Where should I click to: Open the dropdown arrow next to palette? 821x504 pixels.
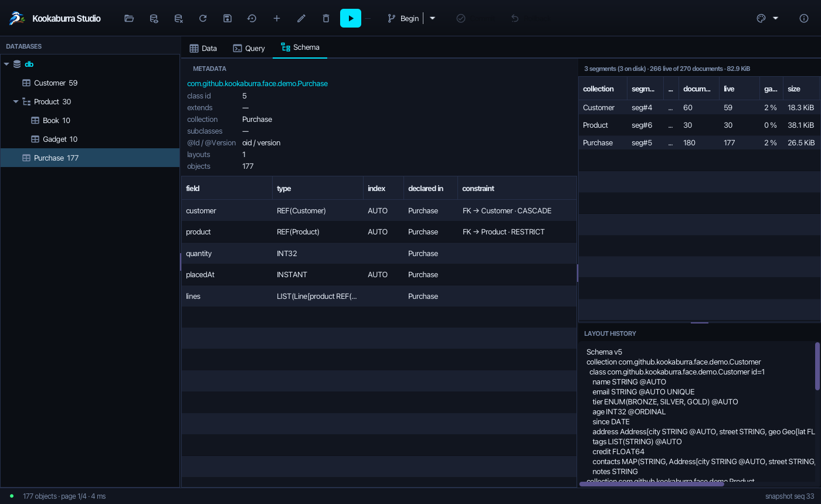tap(776, 18)
